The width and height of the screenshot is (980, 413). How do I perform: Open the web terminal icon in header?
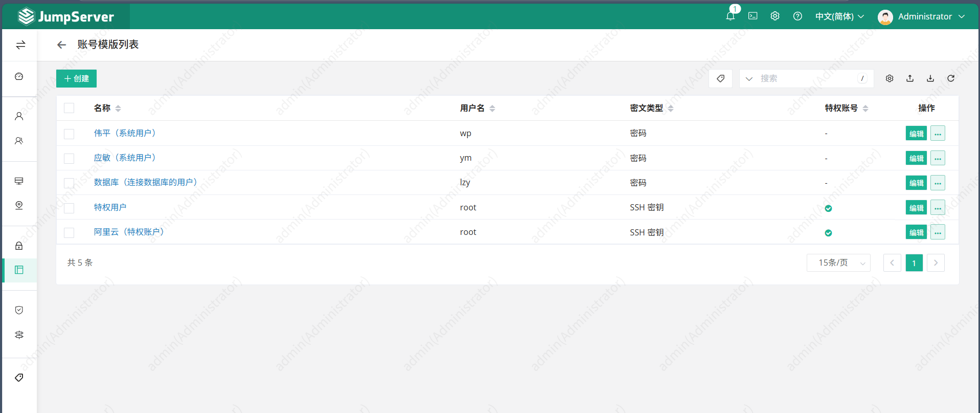[753, 16]
